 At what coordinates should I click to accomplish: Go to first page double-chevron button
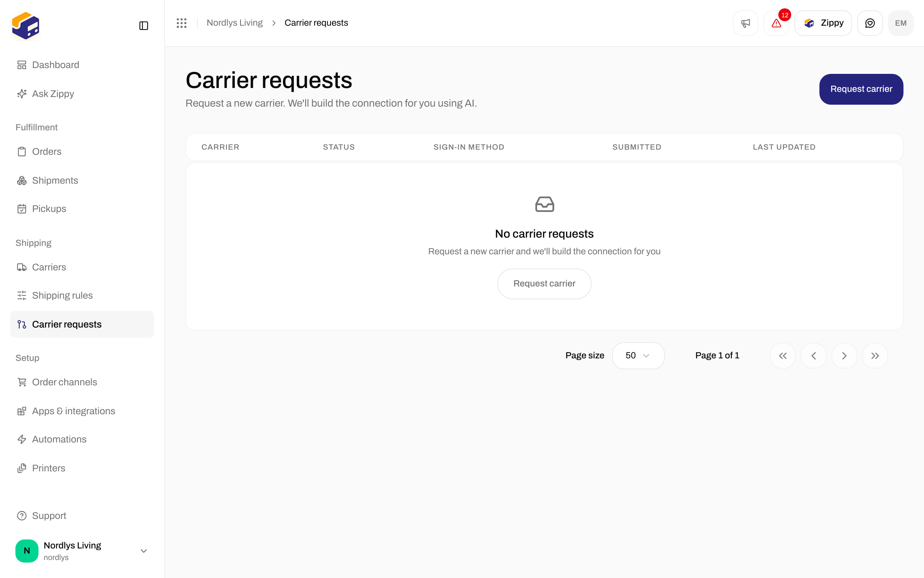(x=783, y=356)
